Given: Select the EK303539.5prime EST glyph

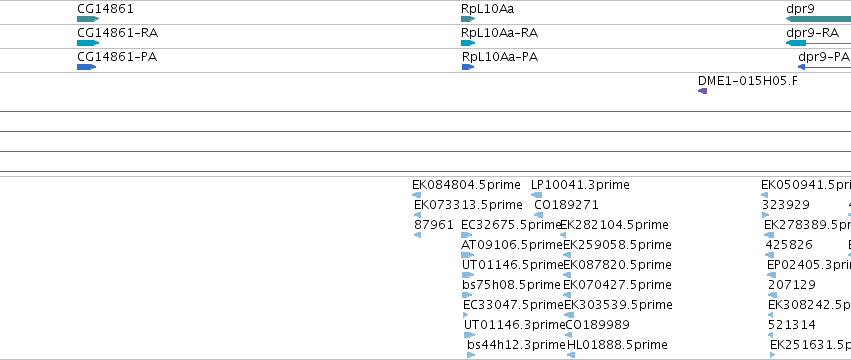Looking at the screenshot, I should (x=569, y=315).
